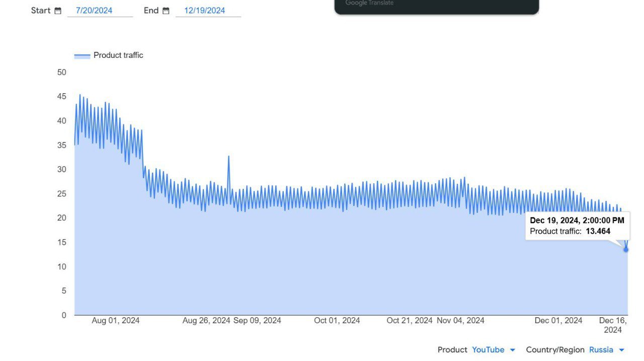The image size is (644, 361).
Task: Click the End date field showing 12/19/2024
Action: pyautogui.click(x=208, y=11)
